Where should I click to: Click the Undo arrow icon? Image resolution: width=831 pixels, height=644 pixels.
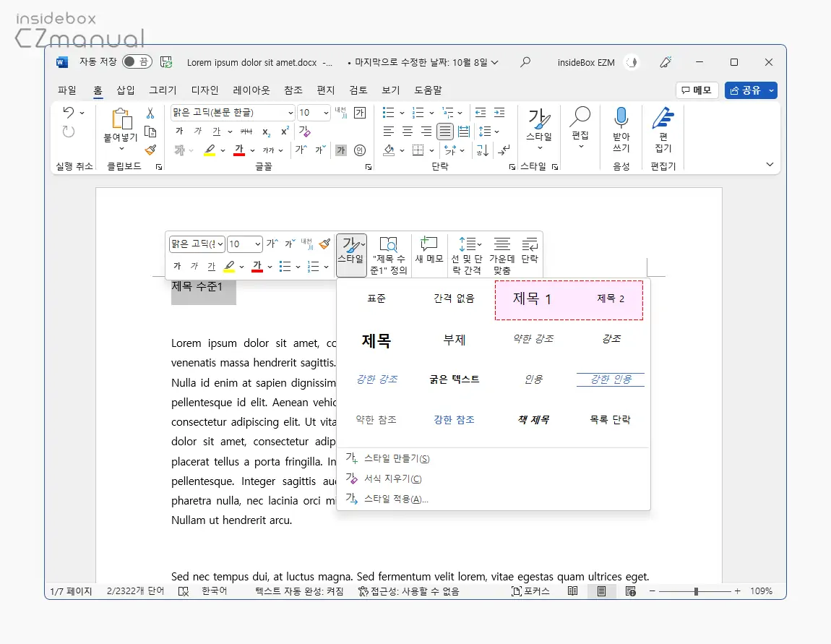coord(69,113)
